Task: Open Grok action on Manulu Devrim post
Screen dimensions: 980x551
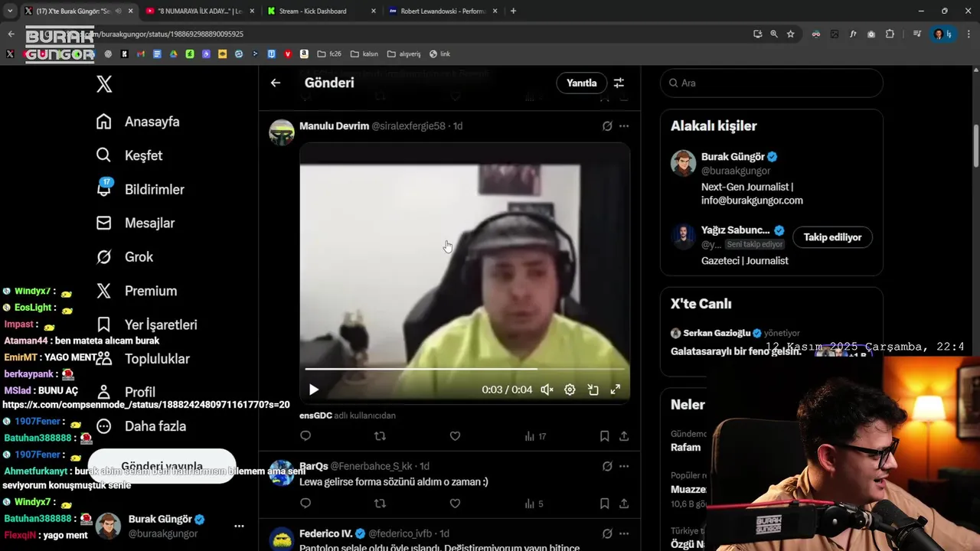Action: [x=607, y=126]
